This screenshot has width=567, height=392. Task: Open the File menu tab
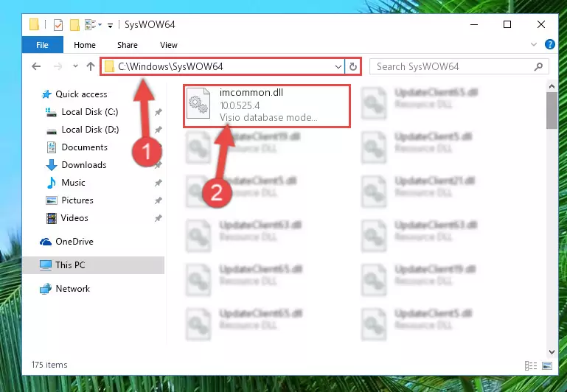coord(42,45)
